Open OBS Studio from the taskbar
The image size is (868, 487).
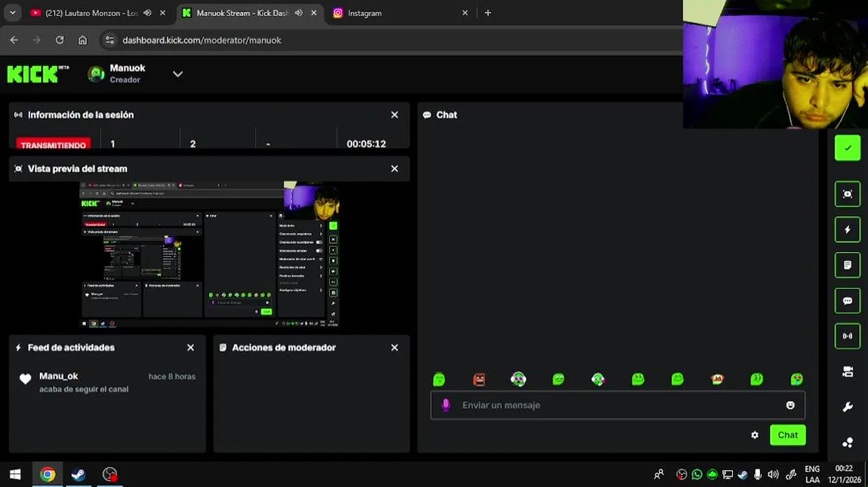coord(110,474)
